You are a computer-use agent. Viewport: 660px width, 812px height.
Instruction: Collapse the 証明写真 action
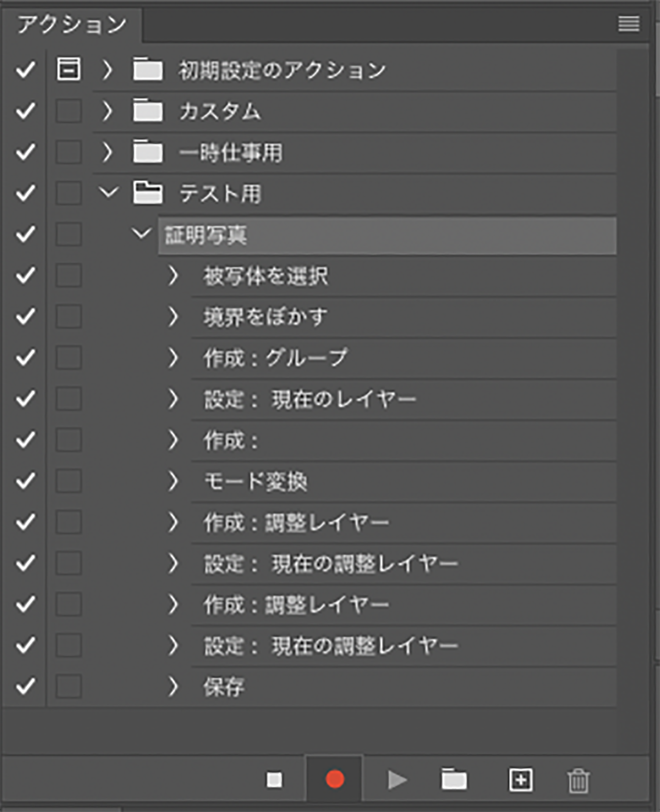[x=141, y=234]
